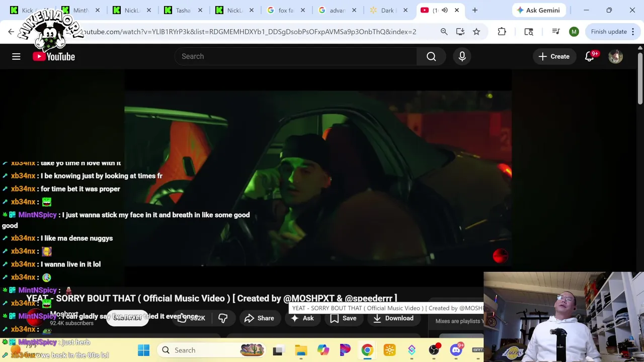The height and width of the screenshot is (362, 644).
Task: Click the Create button
Action: click(x=554, y=56)
